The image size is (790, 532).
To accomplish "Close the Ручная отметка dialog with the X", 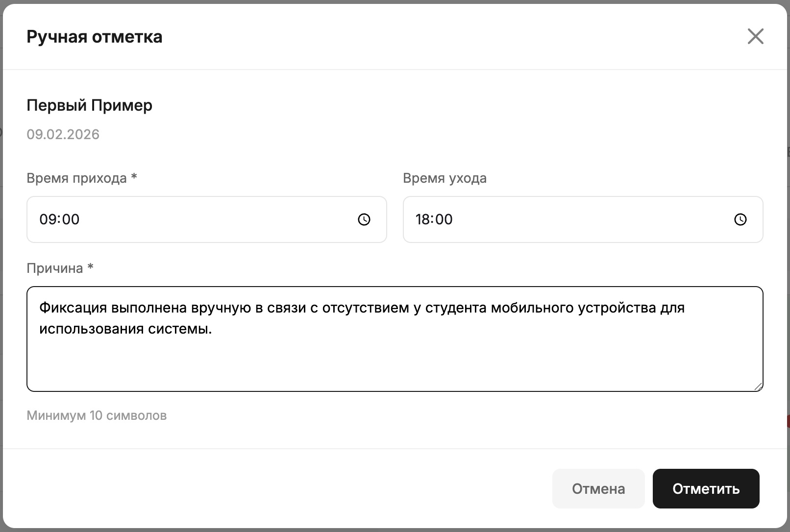I will coord(755,36).
